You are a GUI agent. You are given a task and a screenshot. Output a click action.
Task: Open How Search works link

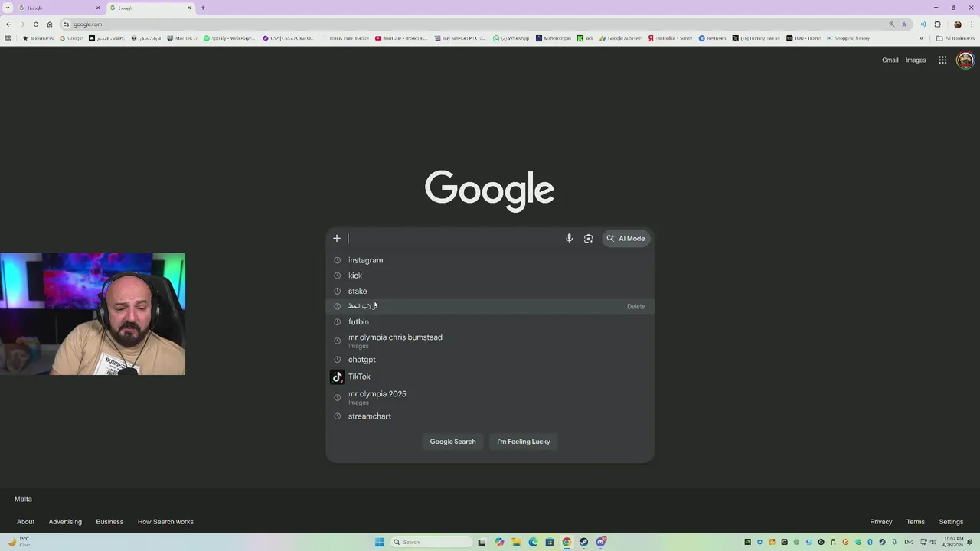[x=165, y=522]
